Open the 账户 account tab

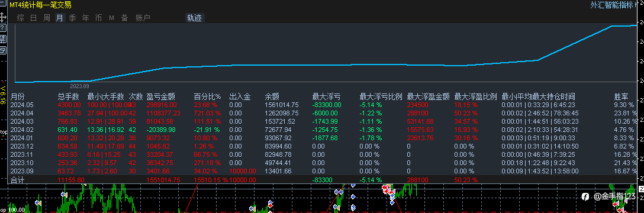[x=143, y=18]
